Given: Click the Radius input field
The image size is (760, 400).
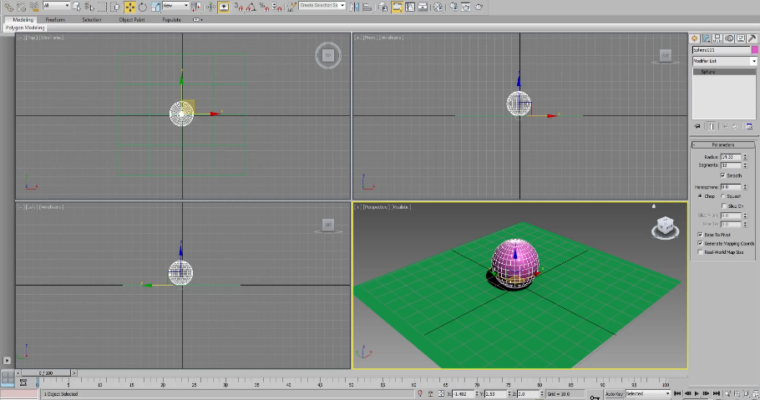Looking at the screenshot, I should [x=730, y=157].
